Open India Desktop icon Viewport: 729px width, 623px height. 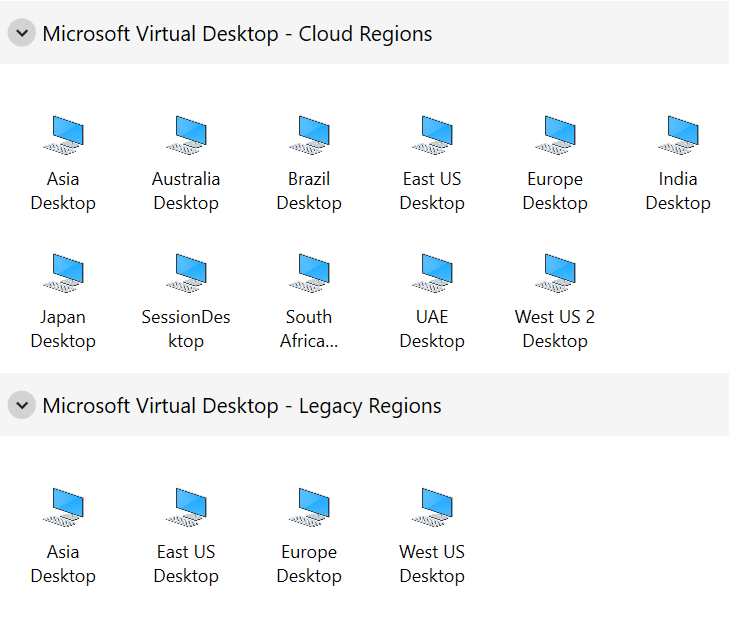tap(678, 135)
